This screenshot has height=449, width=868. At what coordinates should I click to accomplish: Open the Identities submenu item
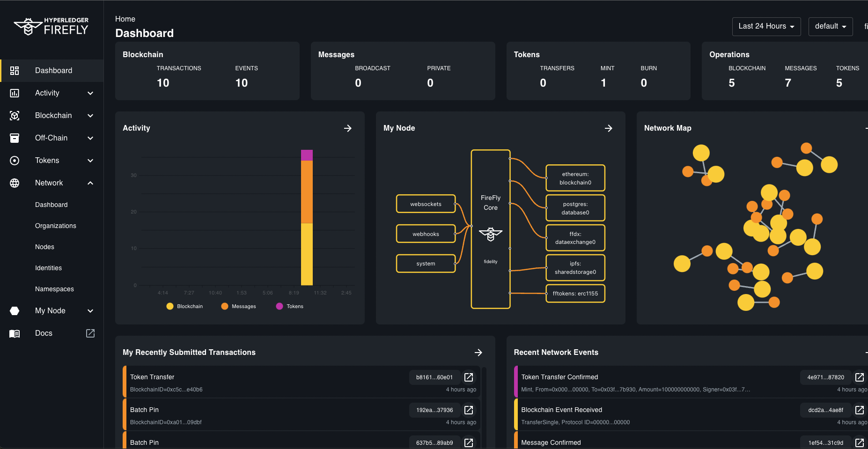click(x=48, y=268)
